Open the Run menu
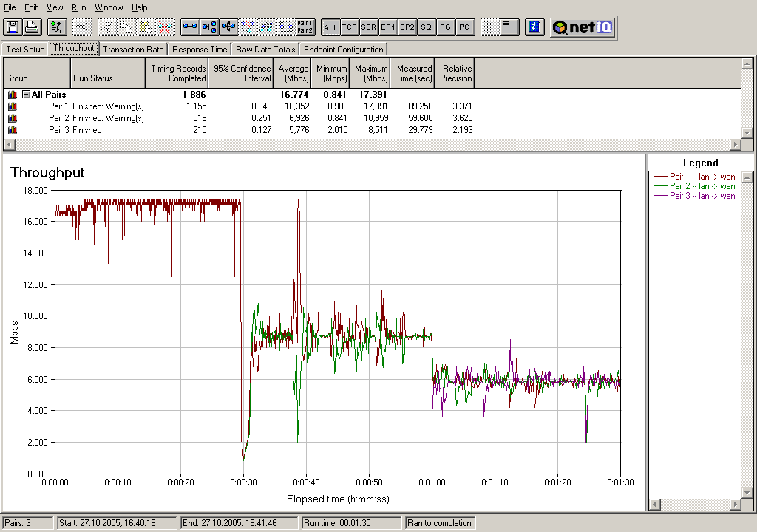The width and height of the screenshot is (757, 532). pyautogui.click(x=78, y=7)
